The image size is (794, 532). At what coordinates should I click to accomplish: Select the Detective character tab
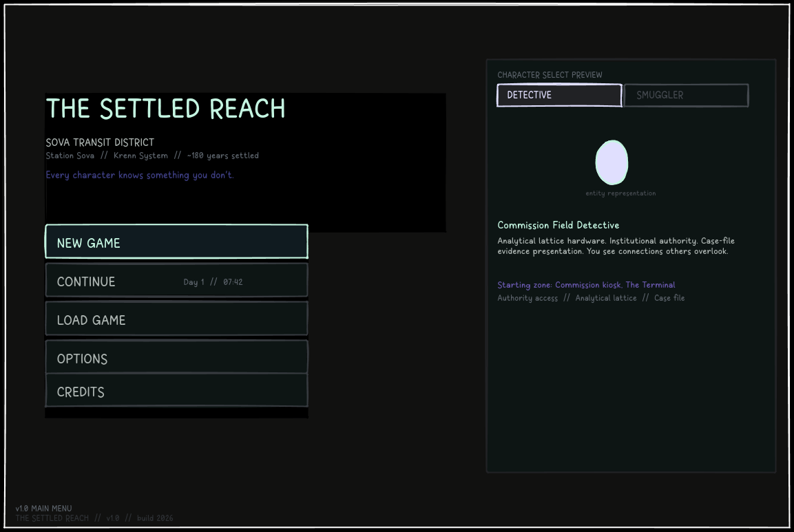point(560,95)
